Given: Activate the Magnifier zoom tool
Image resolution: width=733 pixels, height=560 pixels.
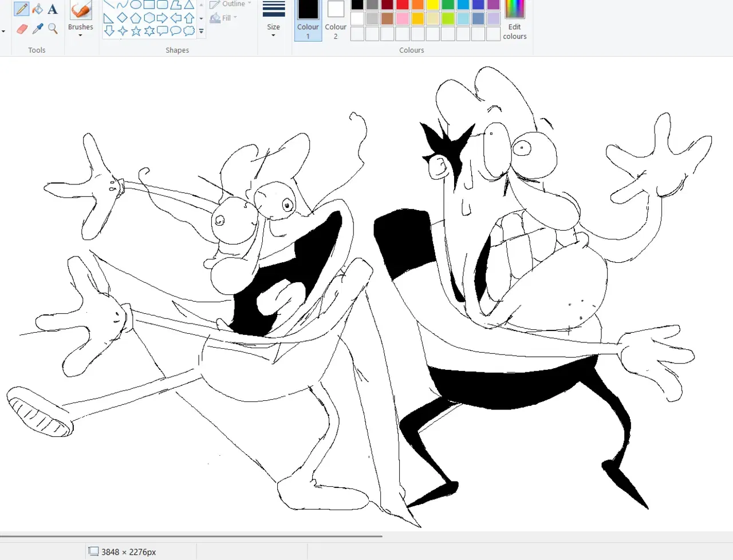Looking at the screenshot, I should point(53,29).
